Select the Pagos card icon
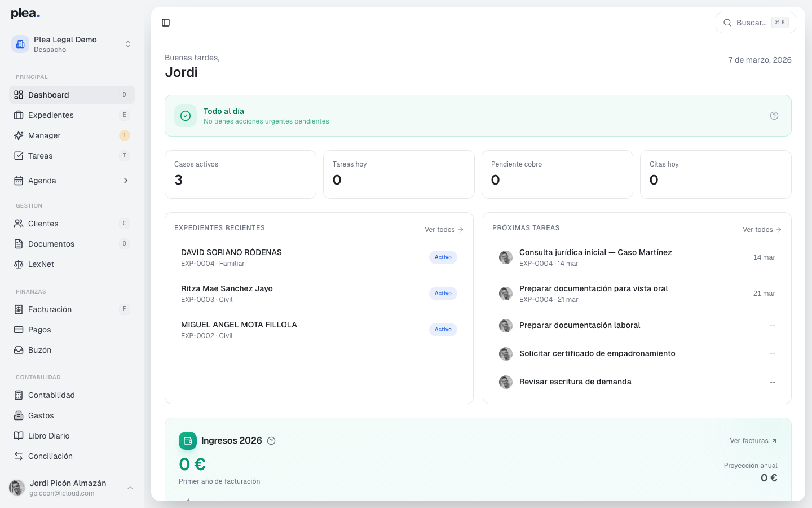 (18, 329)
